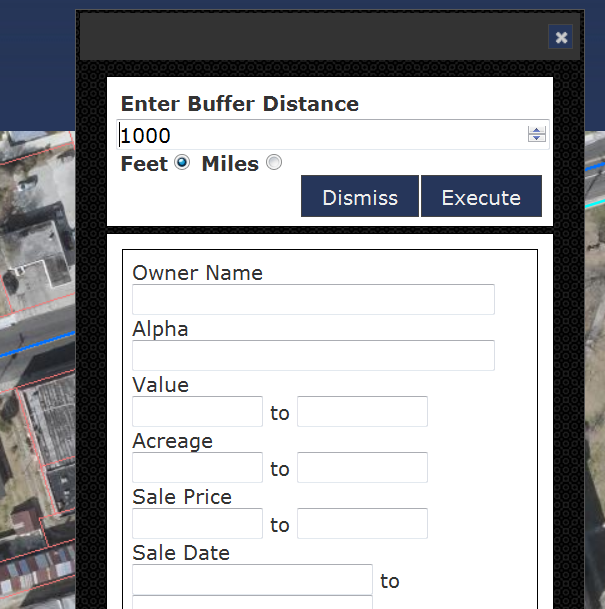
Task: Click the Owner Name label
Action: pos(197,273)
